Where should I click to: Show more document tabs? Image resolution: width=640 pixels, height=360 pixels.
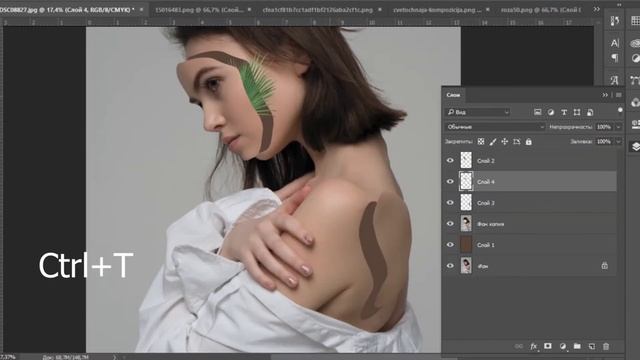click(597, 9)
